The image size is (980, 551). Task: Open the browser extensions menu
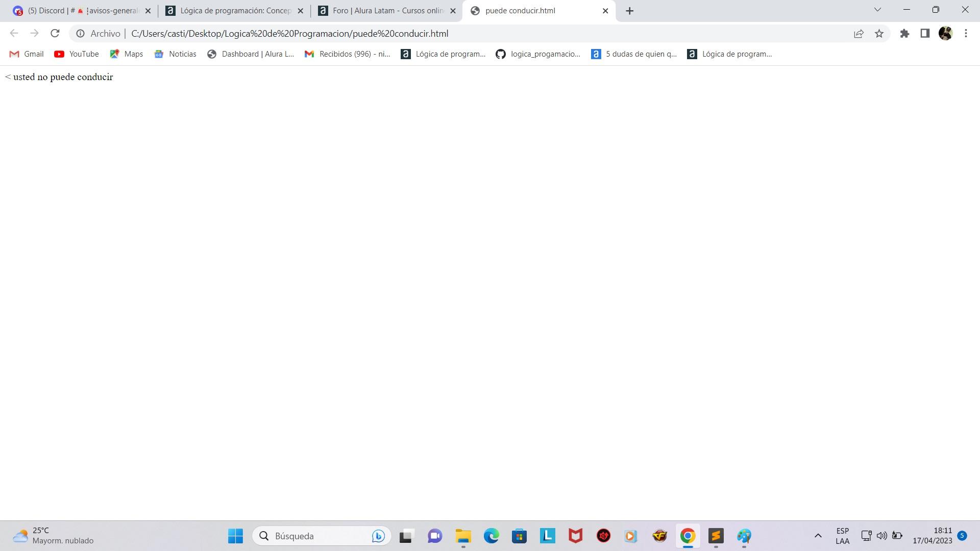coord(905,34)
